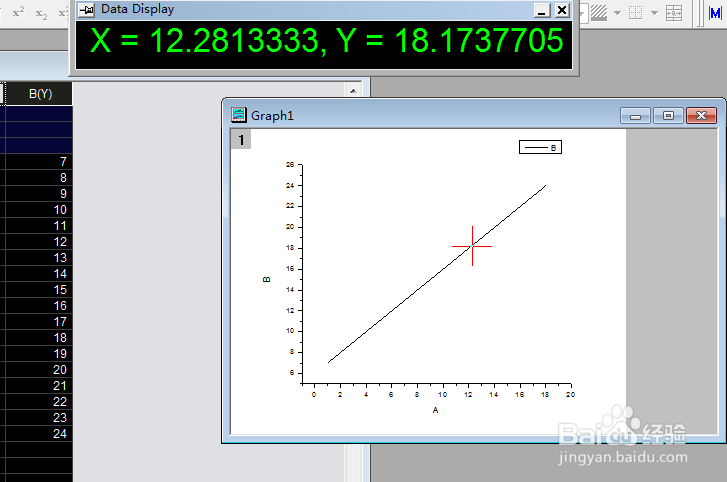
Task: Open the fill pattern dropdown arrow
Action: 618,13
